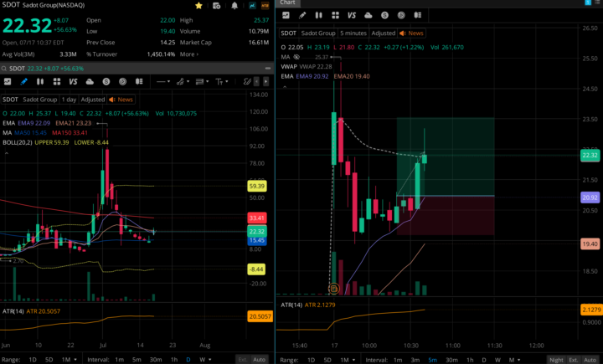This screenshot has height=364, width=603.
Task: Click the UPPER 59.39 Bollinger price tag
Action: click(257, 187)
